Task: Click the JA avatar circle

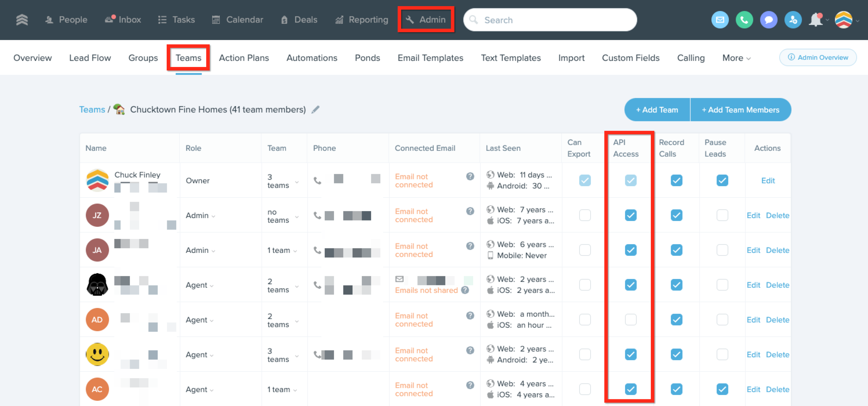Action: [97, 250]
